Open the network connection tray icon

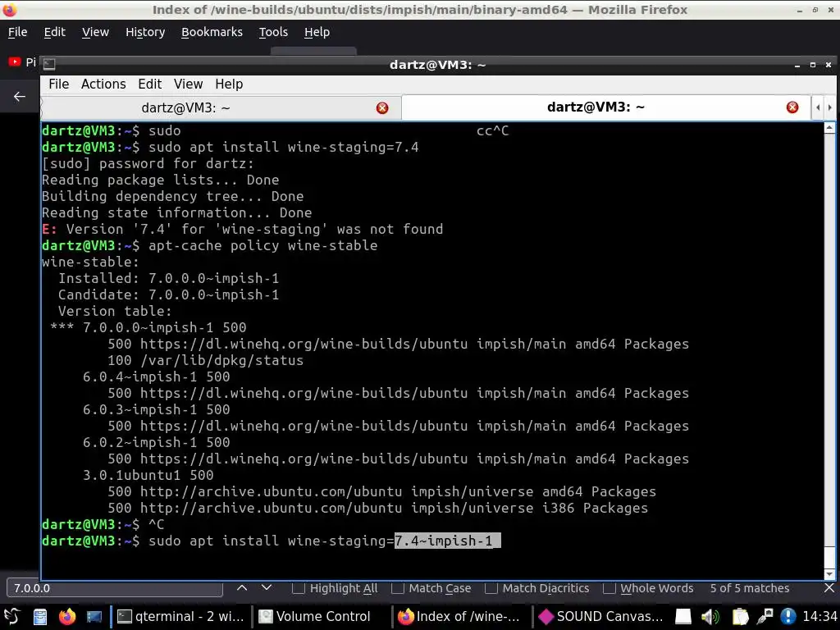[765, 617]
